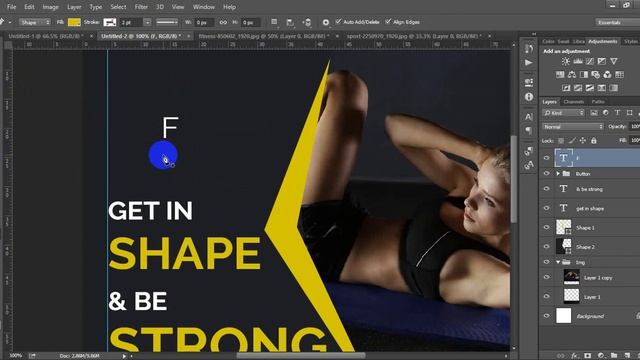This screenshot has width=640, height=360.
Task: Open the pen tool gear settings
Action: coord(325,22)
